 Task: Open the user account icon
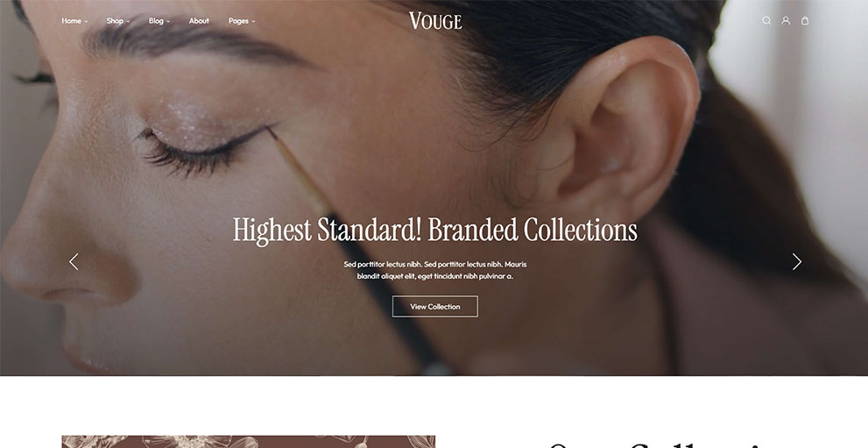(786, 20)
